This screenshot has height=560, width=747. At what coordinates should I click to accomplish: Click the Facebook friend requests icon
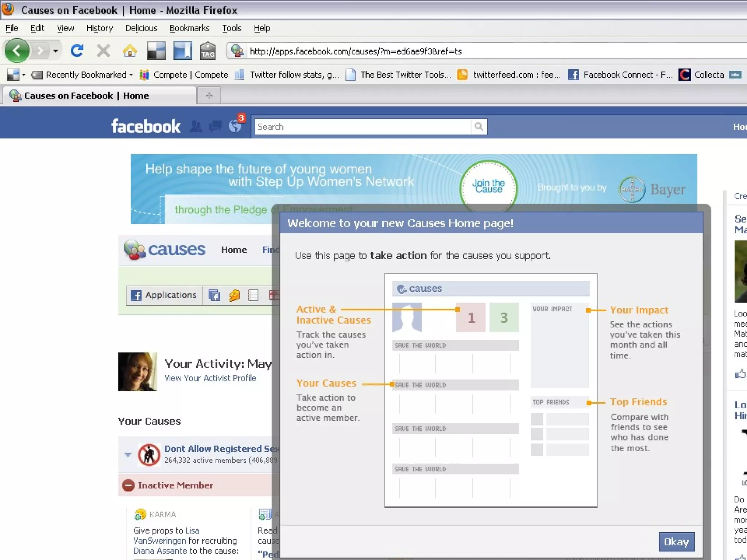coord(196,126)
